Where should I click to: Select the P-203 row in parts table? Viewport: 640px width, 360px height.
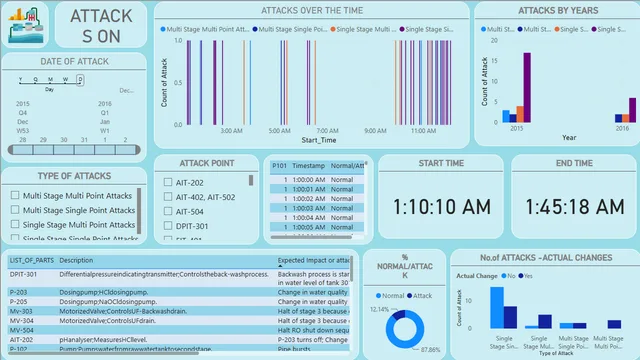tap(179, 292)
